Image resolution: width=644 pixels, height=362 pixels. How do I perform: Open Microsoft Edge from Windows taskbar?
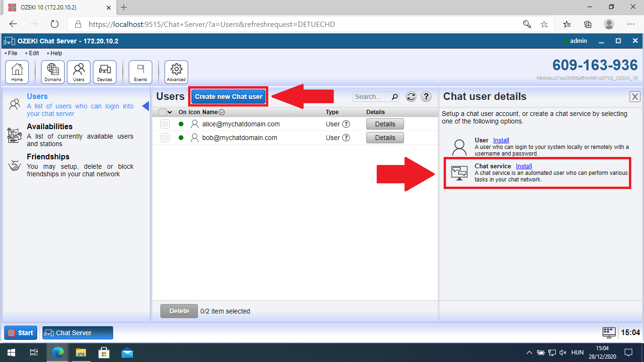[x=58, y=352]
